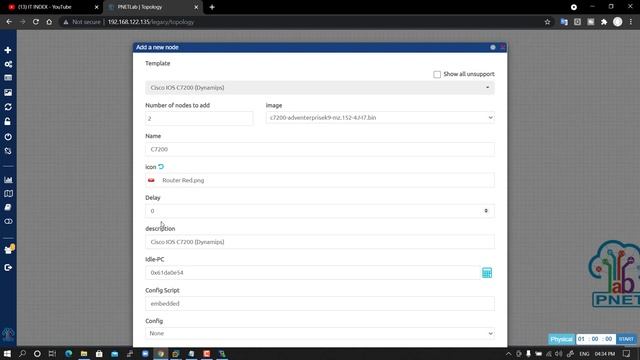640x360 pixels.
Task: Click the description field Cisco IOS C7200
Action: tap(320, 242)
